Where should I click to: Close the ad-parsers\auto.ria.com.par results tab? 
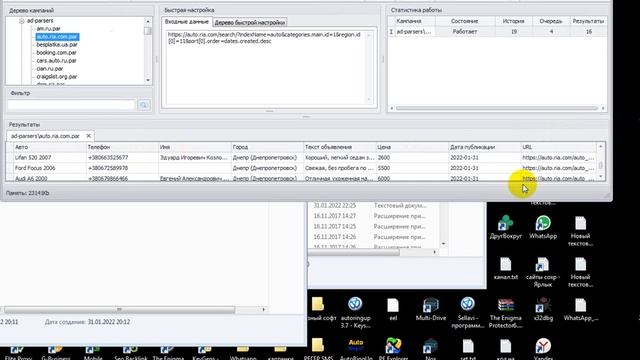pyautogui.click(x=89, y=136)
